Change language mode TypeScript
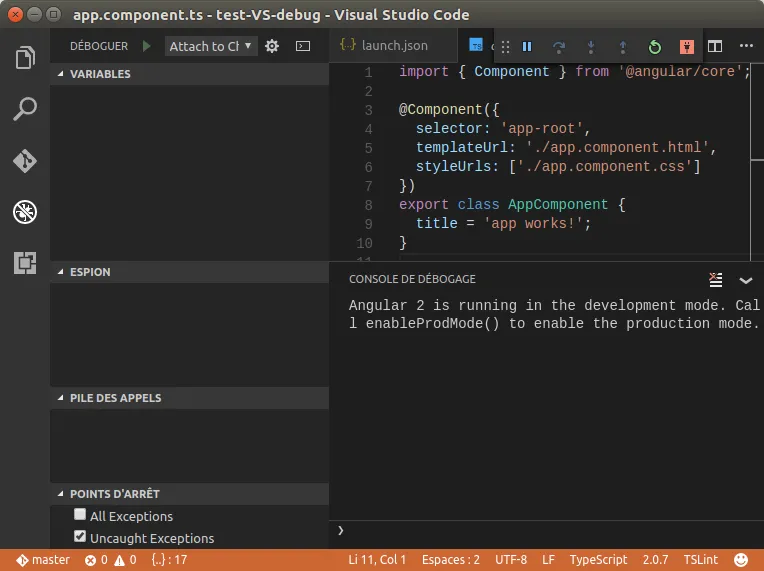This screenshot has height=571, width=764. tap(598, 560)
